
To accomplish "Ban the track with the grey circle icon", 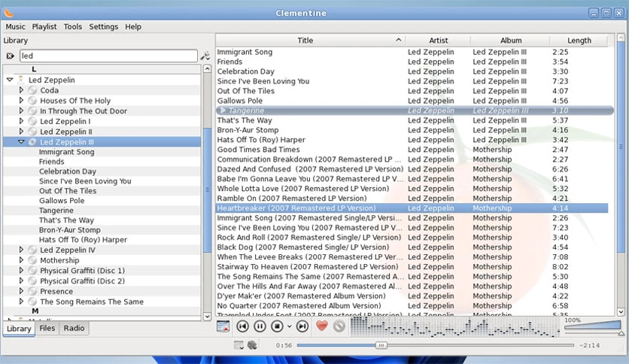I will click(339, 326).
